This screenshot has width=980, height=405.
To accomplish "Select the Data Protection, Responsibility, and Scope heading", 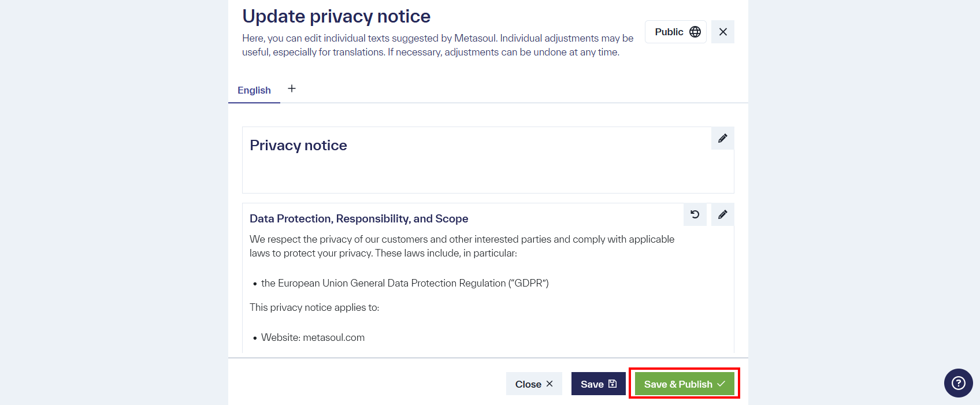I will pos(358,218).
